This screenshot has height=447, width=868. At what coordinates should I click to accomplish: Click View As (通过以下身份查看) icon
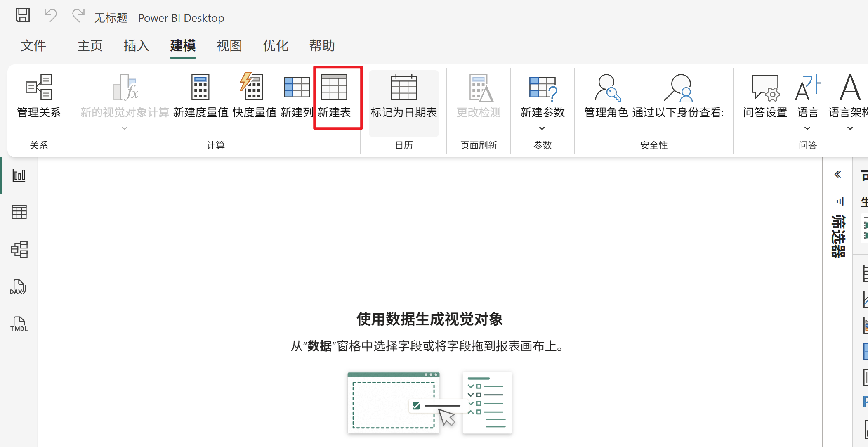(678, 88)
